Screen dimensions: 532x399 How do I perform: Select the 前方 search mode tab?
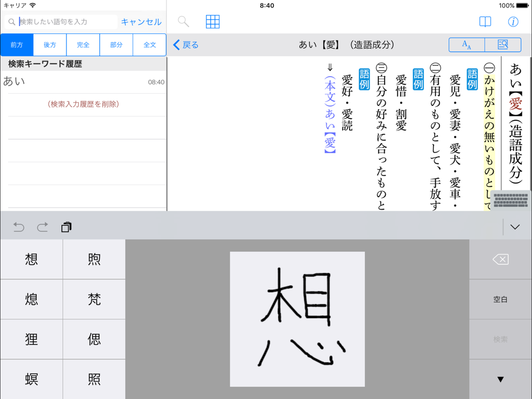16,45
